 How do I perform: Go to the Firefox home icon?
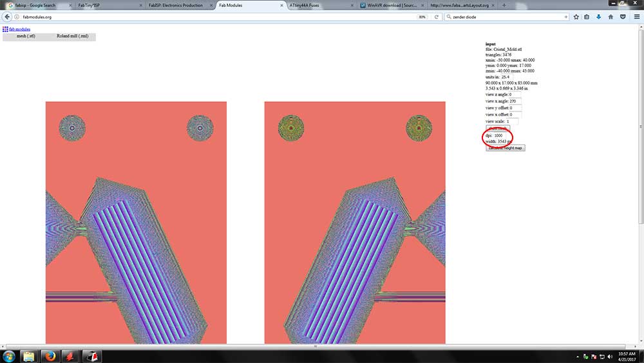tap(611, 17)
